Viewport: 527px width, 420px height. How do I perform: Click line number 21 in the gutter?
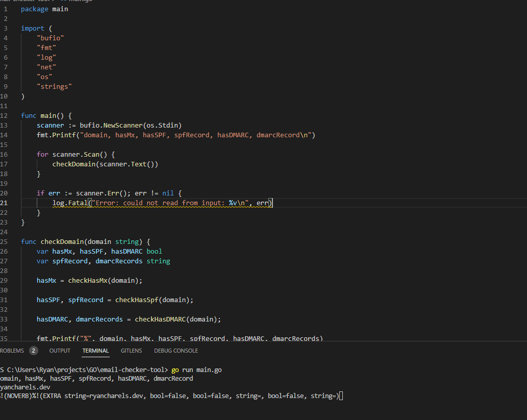(6, 203)
